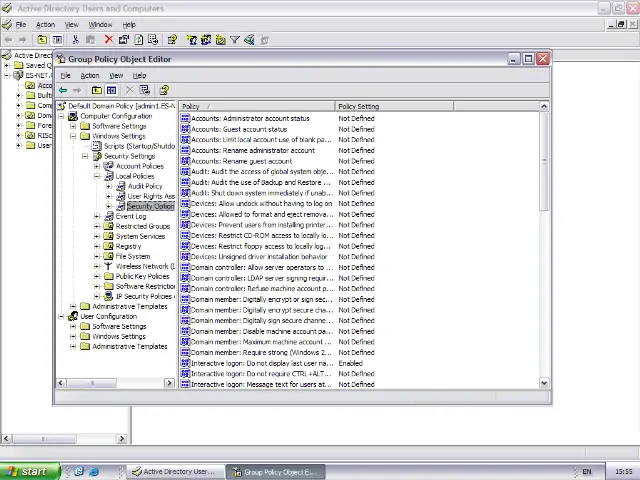Select Accounts: Administrator account status policy

pyautogui.click(x=250, y=118)
